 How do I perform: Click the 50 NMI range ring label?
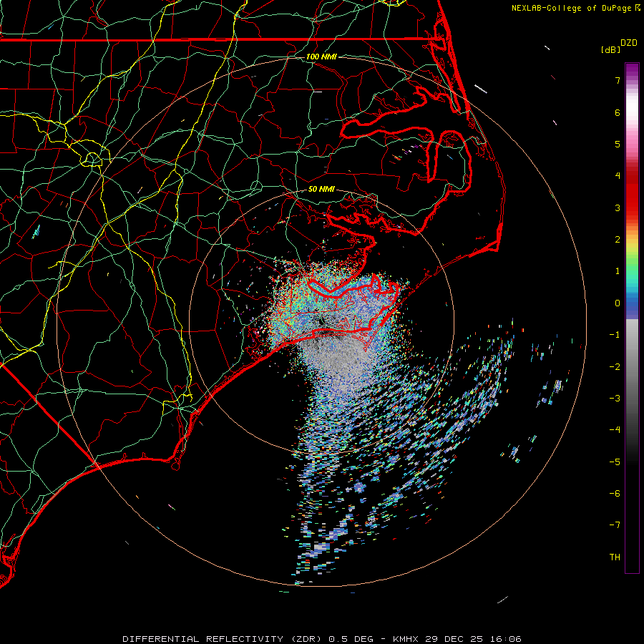(321, 189)
